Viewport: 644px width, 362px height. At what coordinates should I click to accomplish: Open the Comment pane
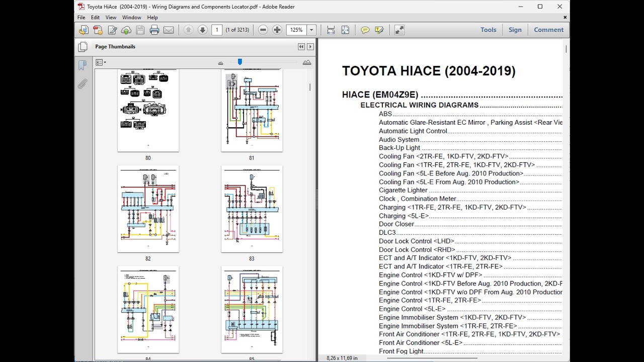549,30
